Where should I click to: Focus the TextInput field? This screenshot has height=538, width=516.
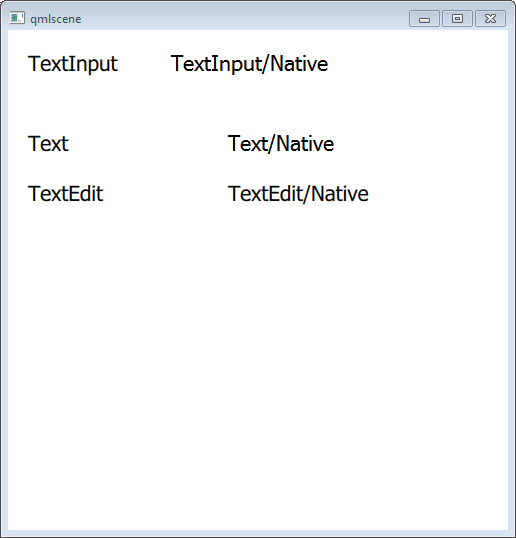point(73,64)
